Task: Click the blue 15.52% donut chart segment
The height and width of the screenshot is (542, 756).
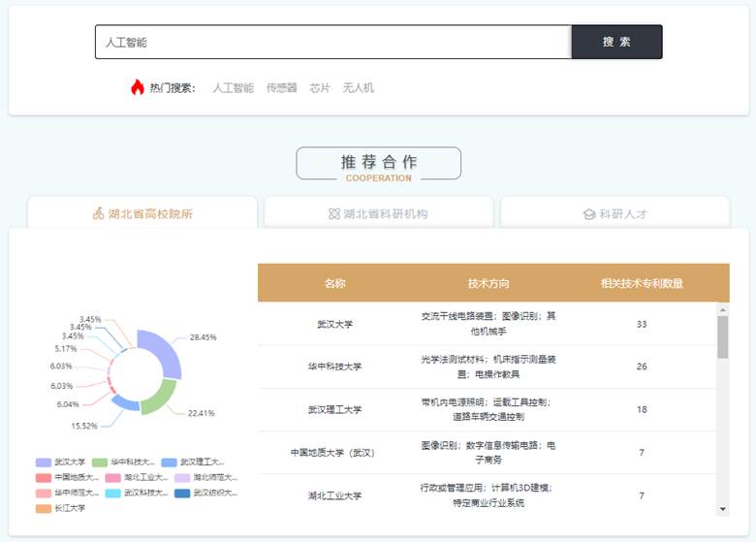Action: coord(126,403)
